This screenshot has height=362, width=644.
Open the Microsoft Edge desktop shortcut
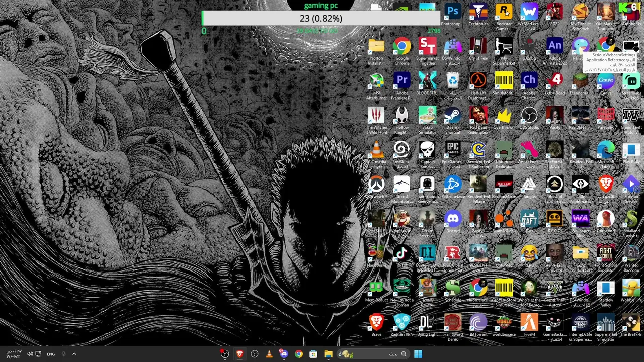(606, 155)
